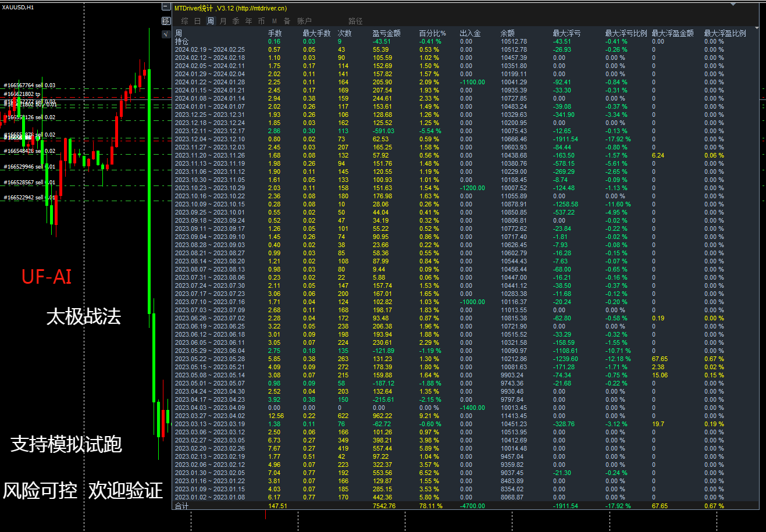Sort by the 次数 column header
Image resolution: width=766 pixels, height=532 pixels.
(345, 34)
